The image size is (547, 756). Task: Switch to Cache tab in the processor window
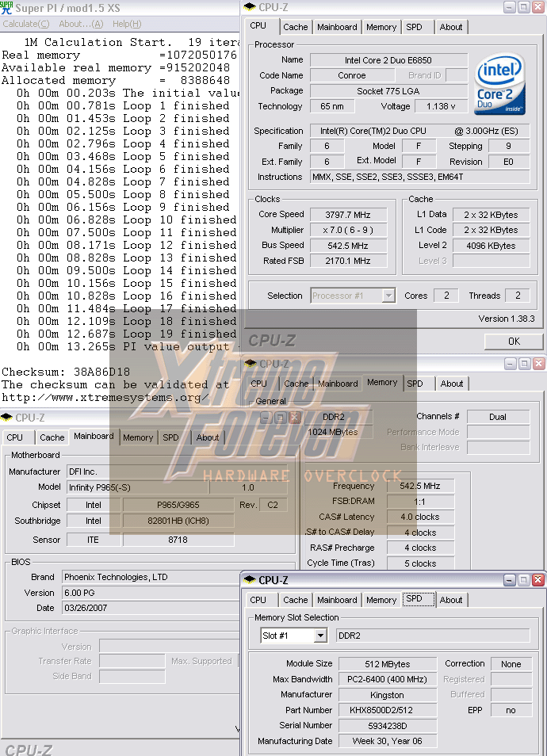295,27
